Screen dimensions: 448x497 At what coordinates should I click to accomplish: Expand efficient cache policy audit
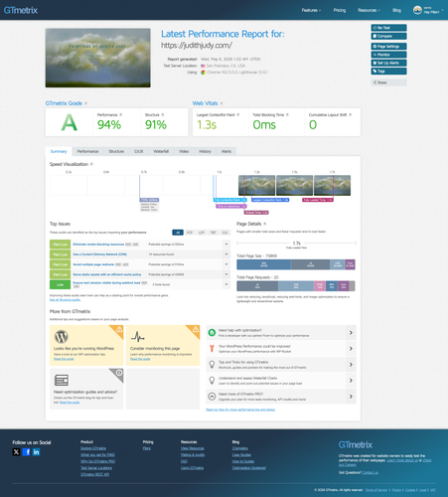click(226, 274)
